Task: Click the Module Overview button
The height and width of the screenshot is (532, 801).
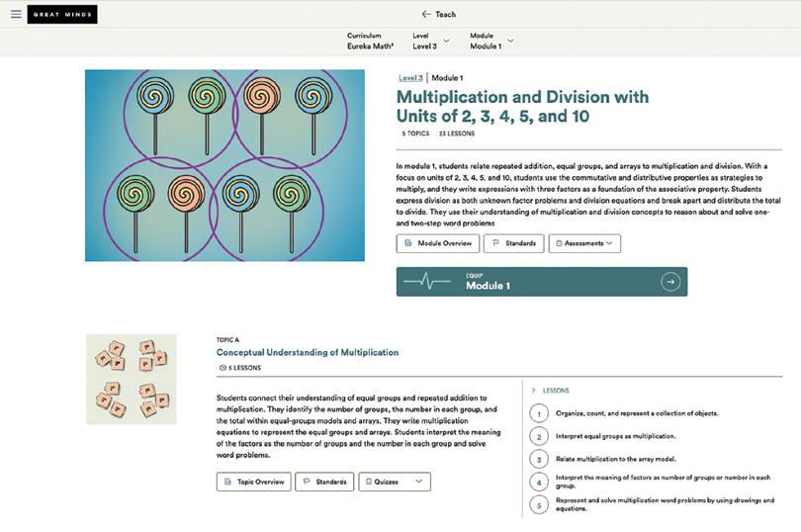Action: click(x=438, y=243)
